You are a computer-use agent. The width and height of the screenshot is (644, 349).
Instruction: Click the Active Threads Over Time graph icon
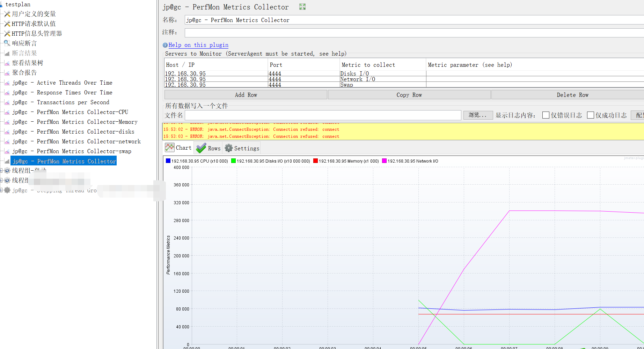(x=7, y=83)
